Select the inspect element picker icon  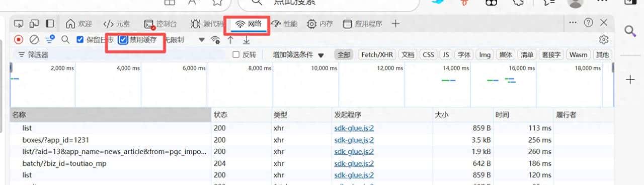19,24
